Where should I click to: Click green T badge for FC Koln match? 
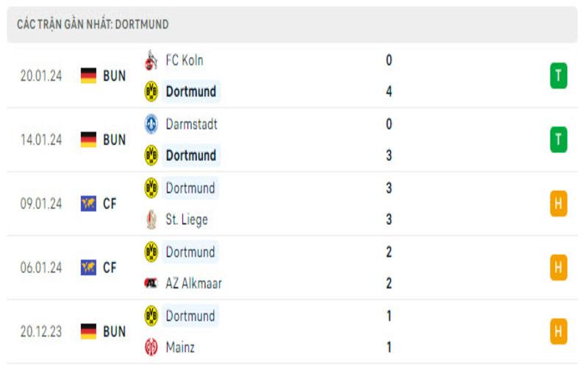click(x=559, y=76)
